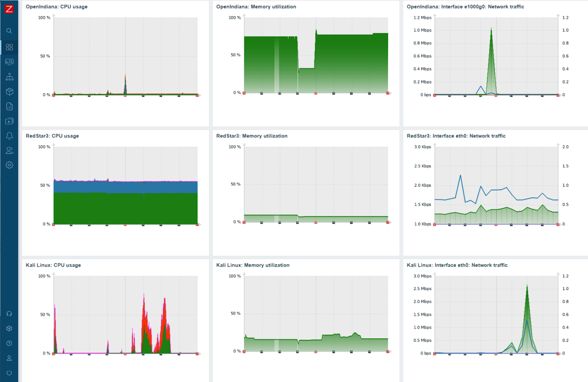This screenshot has height=382, width=588.
Task: Open the Users icon in sidebar
Action: point(9,150)
